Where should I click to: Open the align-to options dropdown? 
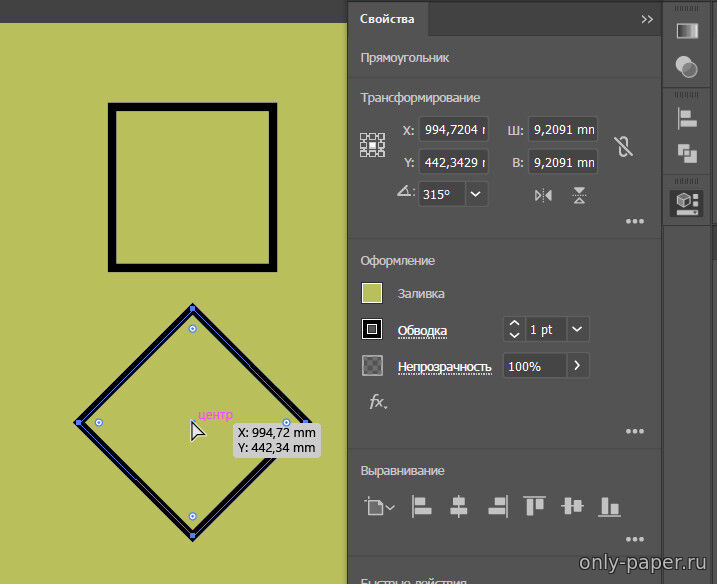(x=380, y=507)
